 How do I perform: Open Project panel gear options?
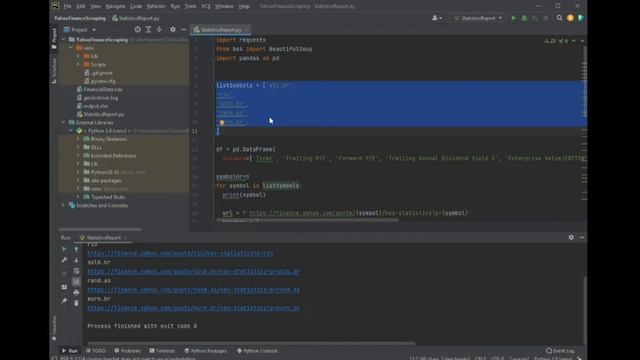pos(173,29)
